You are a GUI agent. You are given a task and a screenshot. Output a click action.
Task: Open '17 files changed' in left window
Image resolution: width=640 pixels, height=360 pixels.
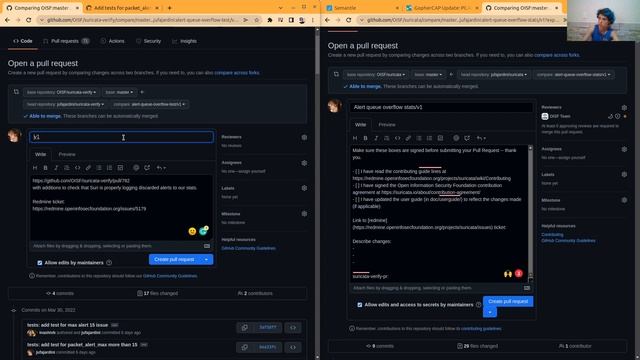point(158,293)
